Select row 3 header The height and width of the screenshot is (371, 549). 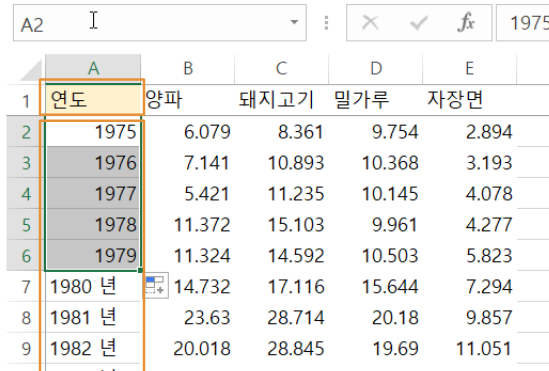point(26,163)
